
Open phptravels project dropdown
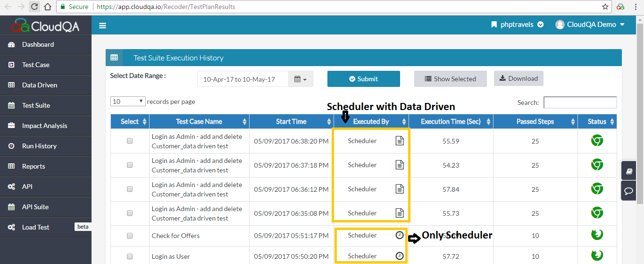pos(517,25)
